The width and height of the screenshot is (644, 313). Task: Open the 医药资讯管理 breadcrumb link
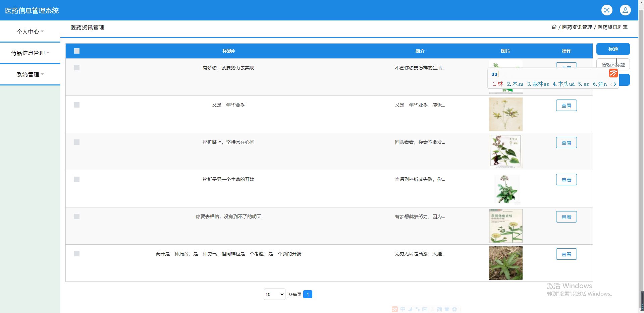577,27
